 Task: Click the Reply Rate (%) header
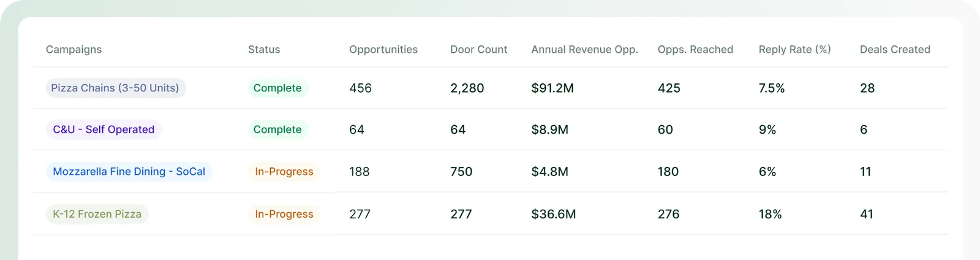tap(795, 50)
